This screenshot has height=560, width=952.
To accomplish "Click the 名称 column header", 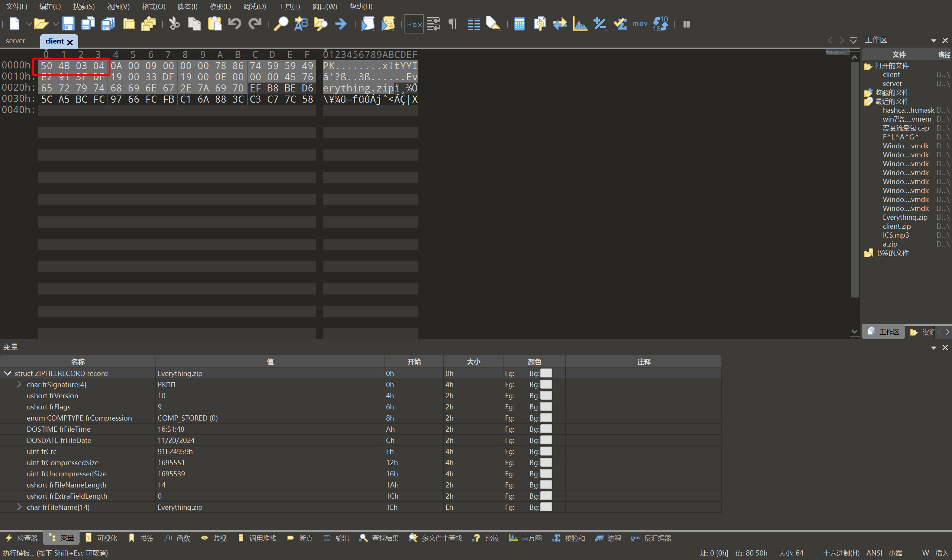I will 78,361.
